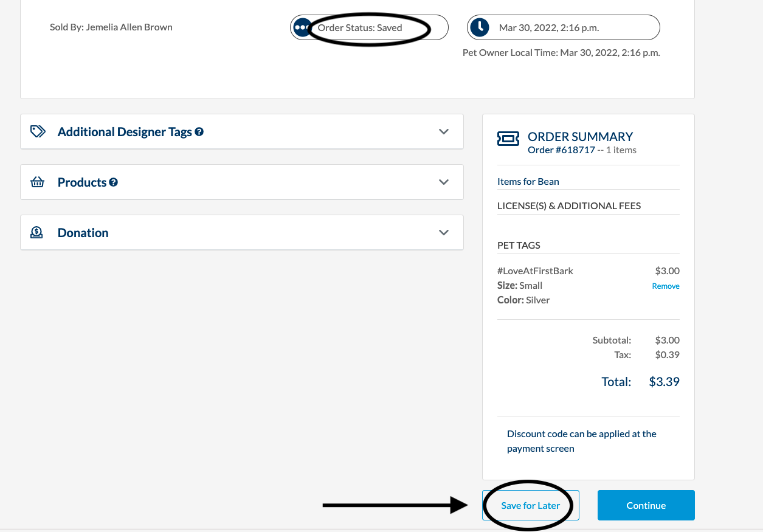Click the Donation hand-coin icon

click(x=36, y=232)
